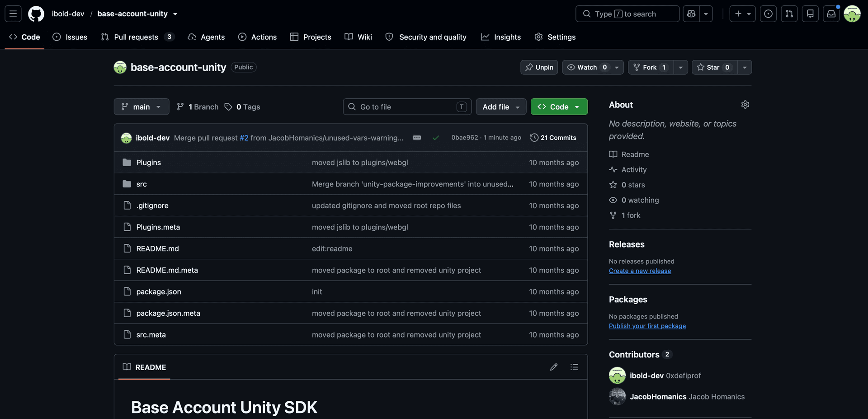The width and height of the screenshot is (868, 419).
Task: Click the Go to file field
Action: point(407,107)
